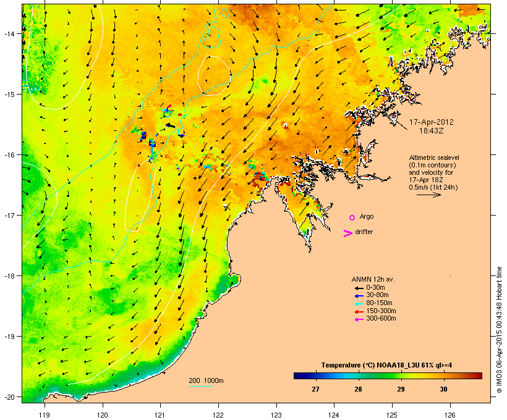Click the red 150-300m legend arrow
Screen dimensions: 507x420
359,312
